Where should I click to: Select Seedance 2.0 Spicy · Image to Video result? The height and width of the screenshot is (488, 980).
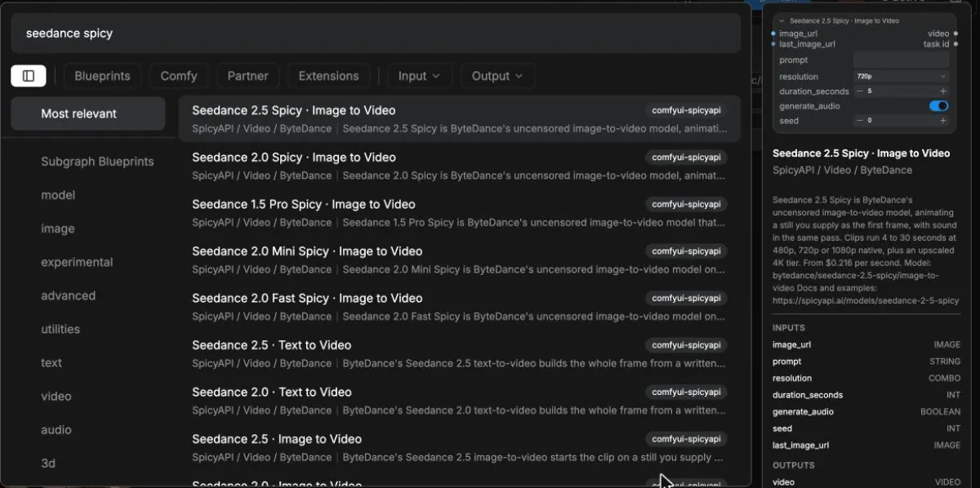460,166
